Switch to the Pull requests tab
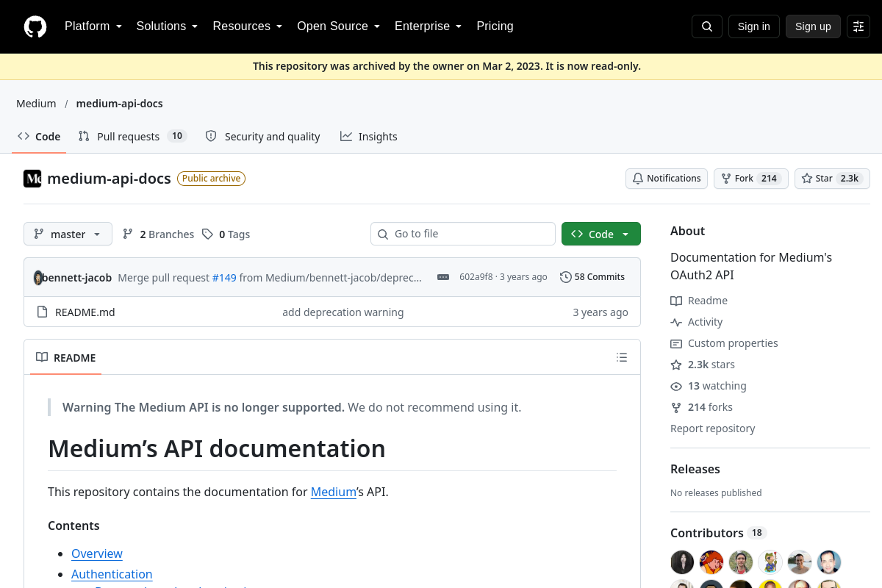The image size is (882, 588). pyautogui.click(x=132, y=137)
